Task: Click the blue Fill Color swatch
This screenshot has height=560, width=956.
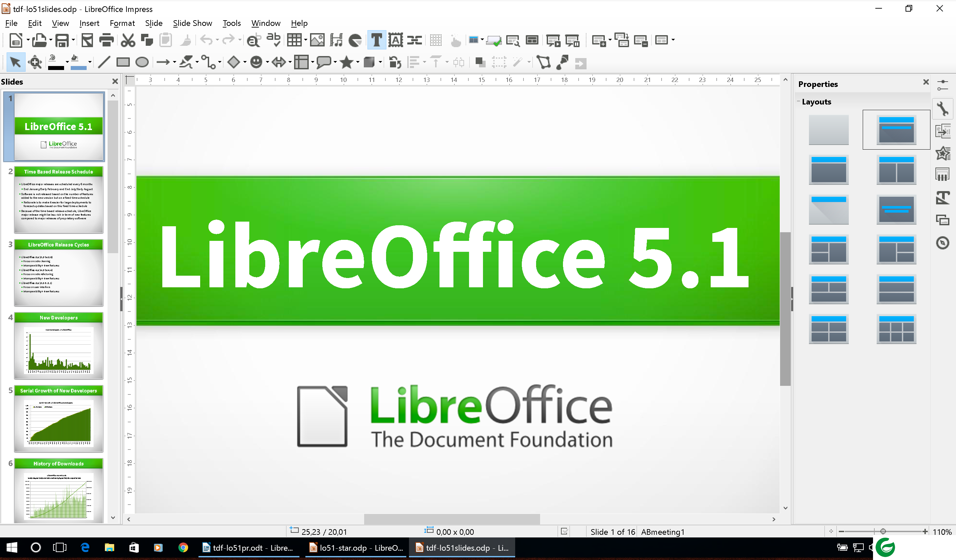Action: [x=79, y=68]
